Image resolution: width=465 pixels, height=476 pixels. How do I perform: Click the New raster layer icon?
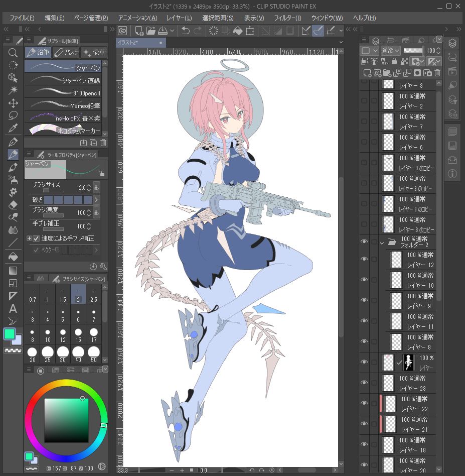coord(367,73)
